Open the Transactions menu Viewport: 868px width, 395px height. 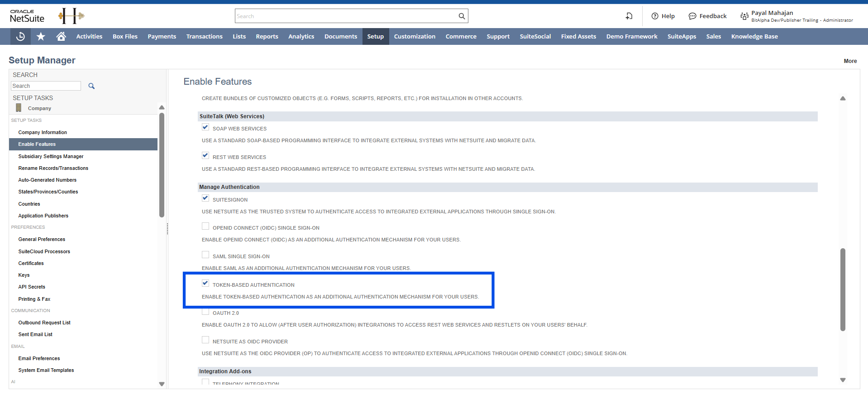coord(205,37)
